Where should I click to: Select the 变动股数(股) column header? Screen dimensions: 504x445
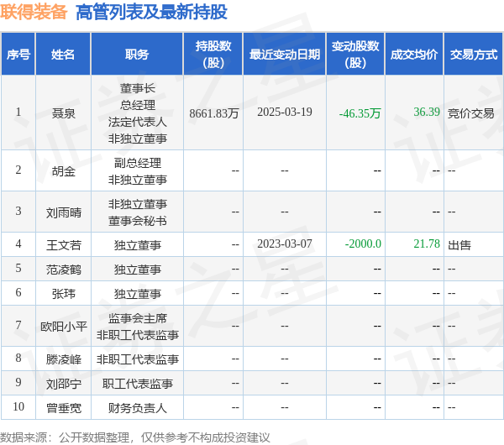click(x=355, y=54)
